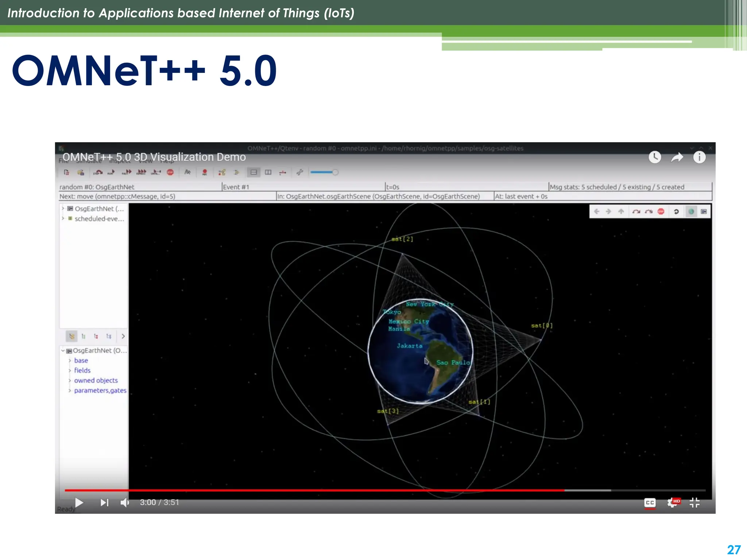
Task: Click the sat[3] satellite label
Action: [x=388, y=411]
